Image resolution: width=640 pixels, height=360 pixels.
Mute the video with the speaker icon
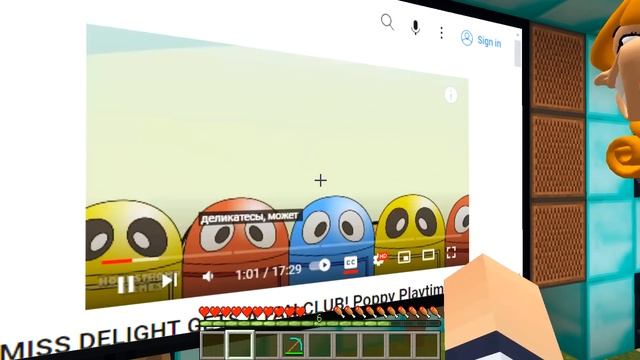208,276
